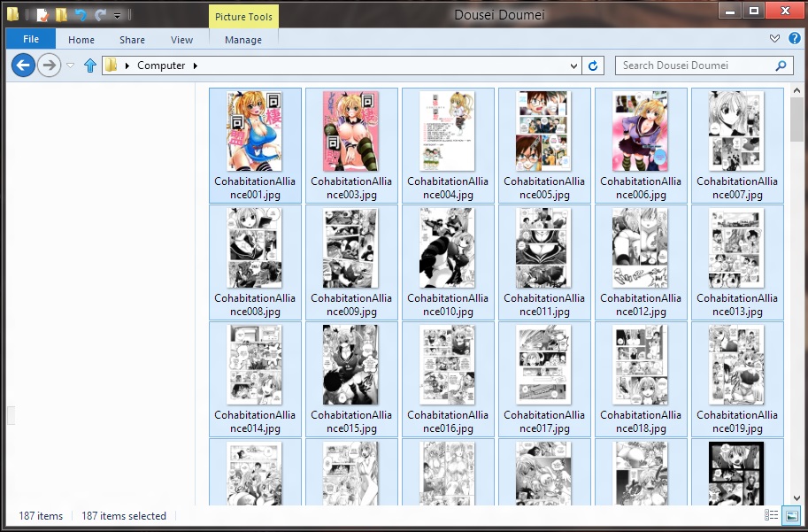
Task: Click the file name CohabitationAlliance013.jpg
Action: click(x=737, y=305)
